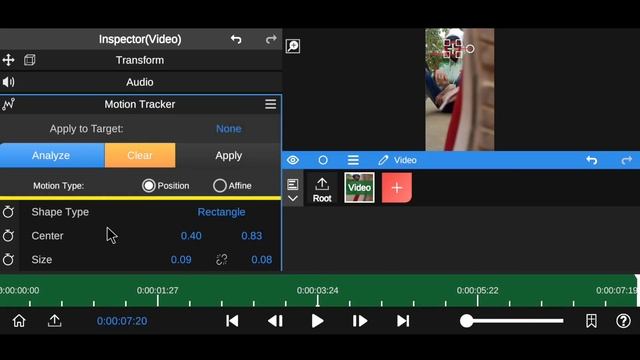Redo in the blue layer bar
The height and width of the screenshot is (360, 640).
tap(627, 160)
